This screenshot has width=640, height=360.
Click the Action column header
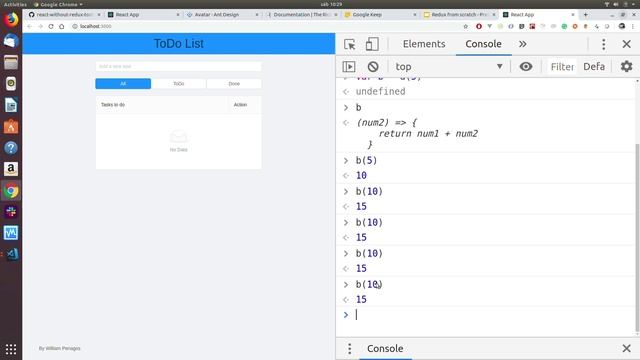tap(240, 105)
